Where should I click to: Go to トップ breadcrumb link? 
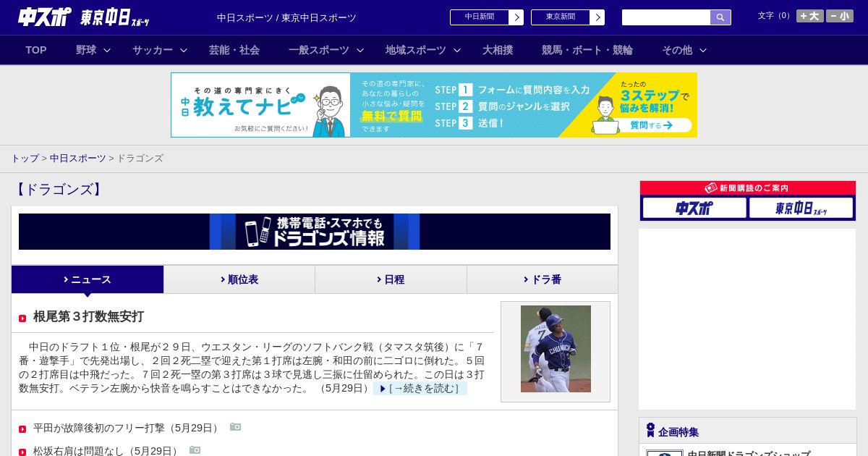[x=25, y=158]
